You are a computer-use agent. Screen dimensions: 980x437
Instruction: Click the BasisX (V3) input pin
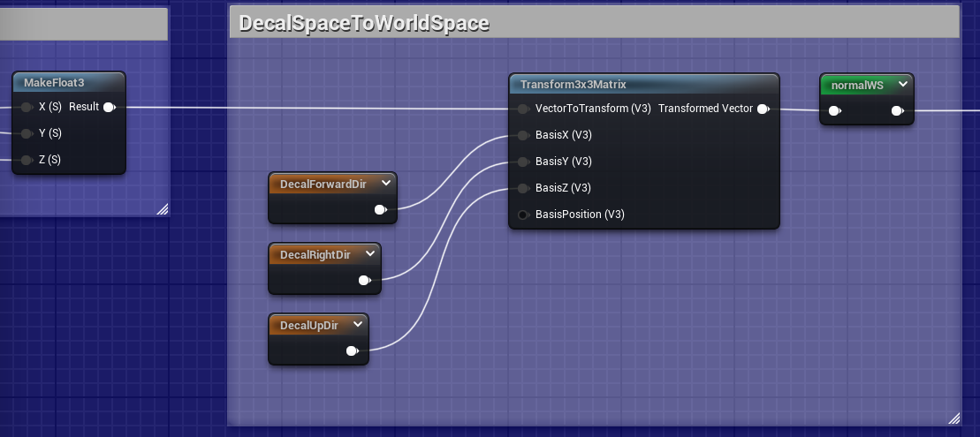click(x=523, y=135)
